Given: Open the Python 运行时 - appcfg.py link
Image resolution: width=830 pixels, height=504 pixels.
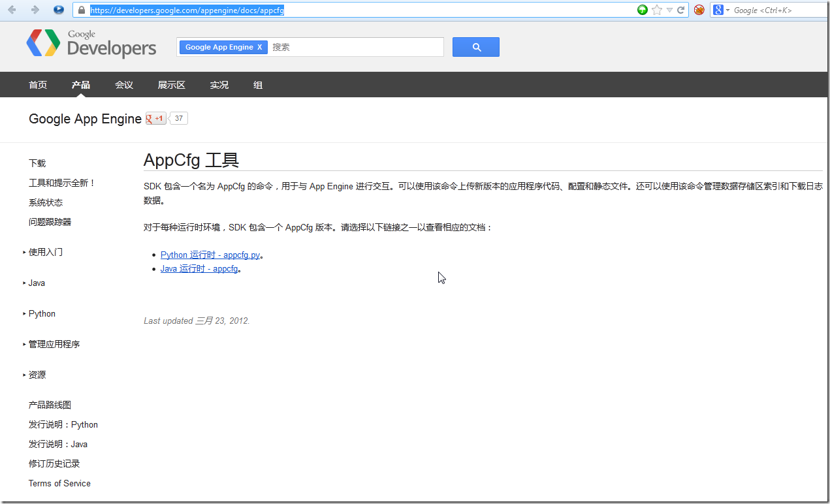Looking at the screenshot, I should point(210,255).
